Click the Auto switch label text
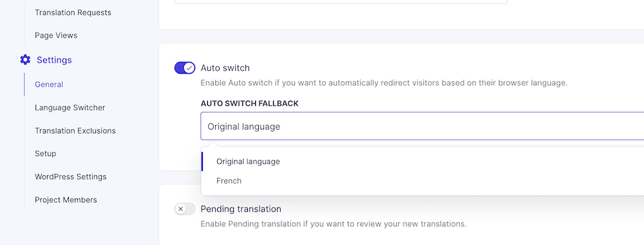 coord(225,68)
